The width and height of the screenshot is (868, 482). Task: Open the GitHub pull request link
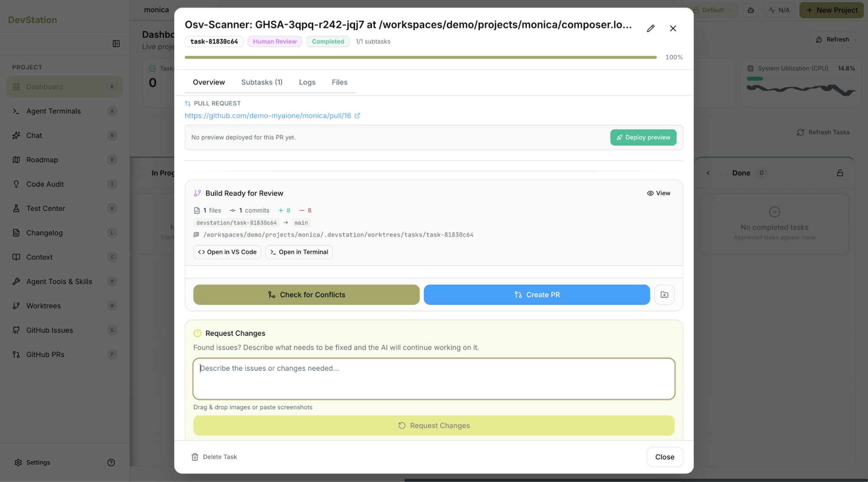pos(268,116)
